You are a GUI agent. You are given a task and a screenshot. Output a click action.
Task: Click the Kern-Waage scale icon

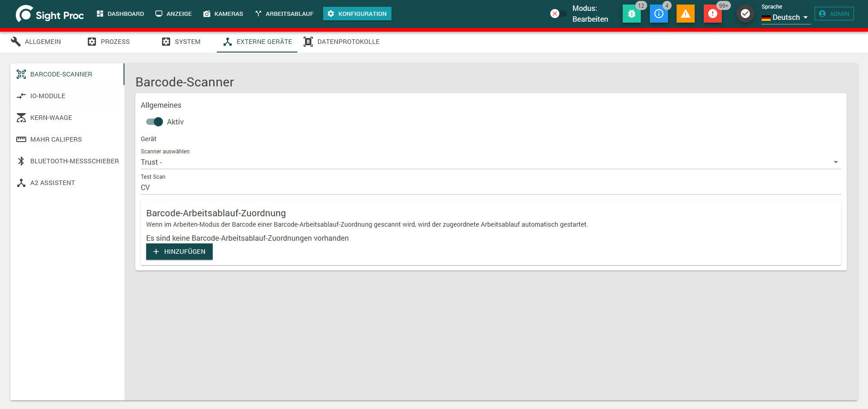point(21,118)
